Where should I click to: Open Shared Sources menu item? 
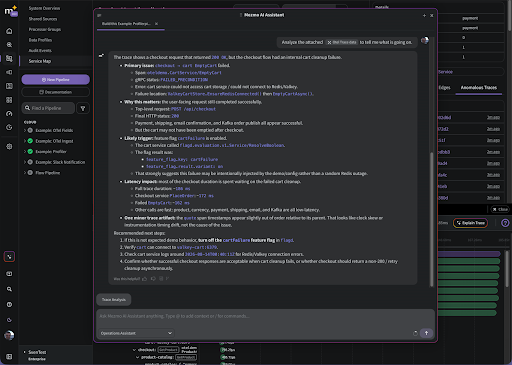click(43, 19)
